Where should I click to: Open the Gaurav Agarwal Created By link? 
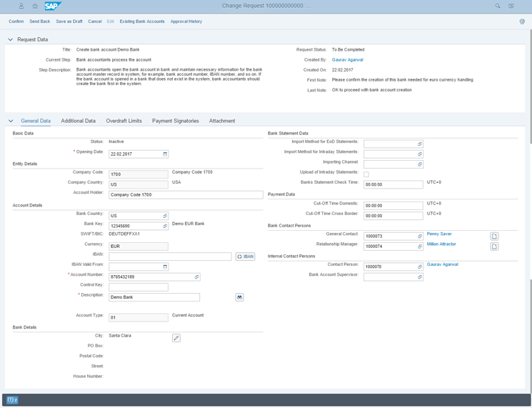(x=347, y=60)
